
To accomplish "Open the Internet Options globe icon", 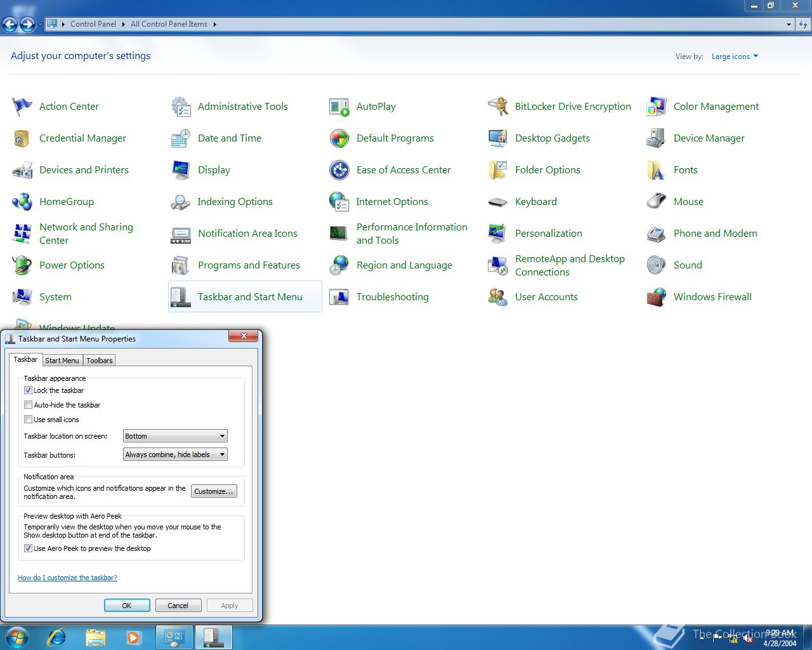I will point(339,202).
